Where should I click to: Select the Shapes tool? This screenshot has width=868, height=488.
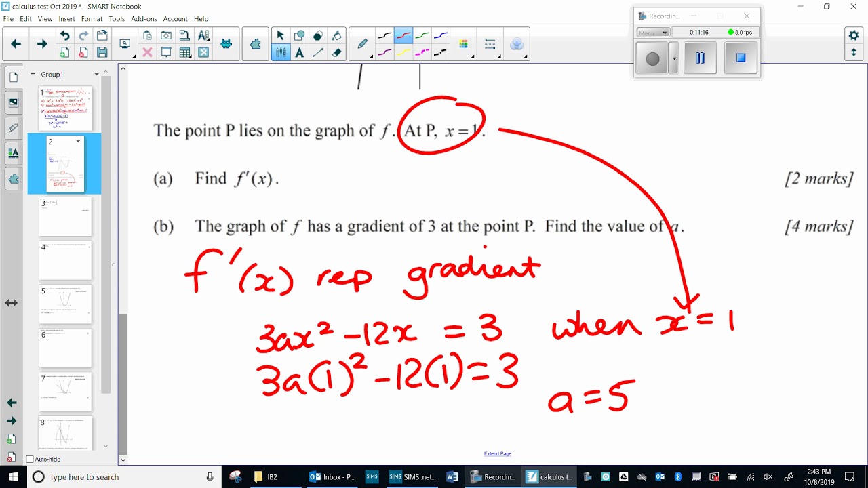[x=299, y=36]
